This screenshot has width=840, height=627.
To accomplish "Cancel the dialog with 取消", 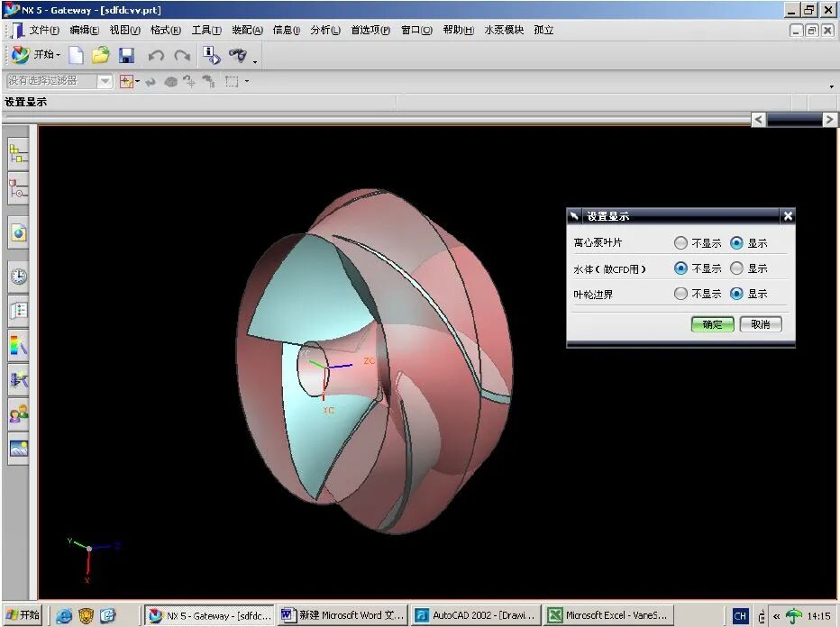I will coord(760,324).
